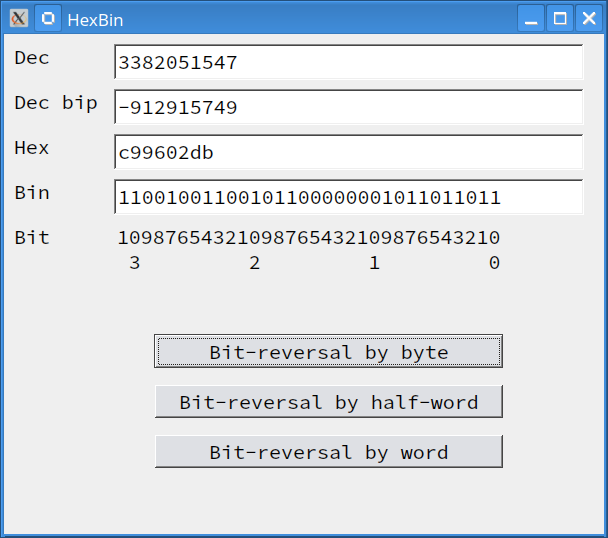Click the bit position units-digit row
The height and width of the screenshot is (538, 608).
[x=309, y=238]
